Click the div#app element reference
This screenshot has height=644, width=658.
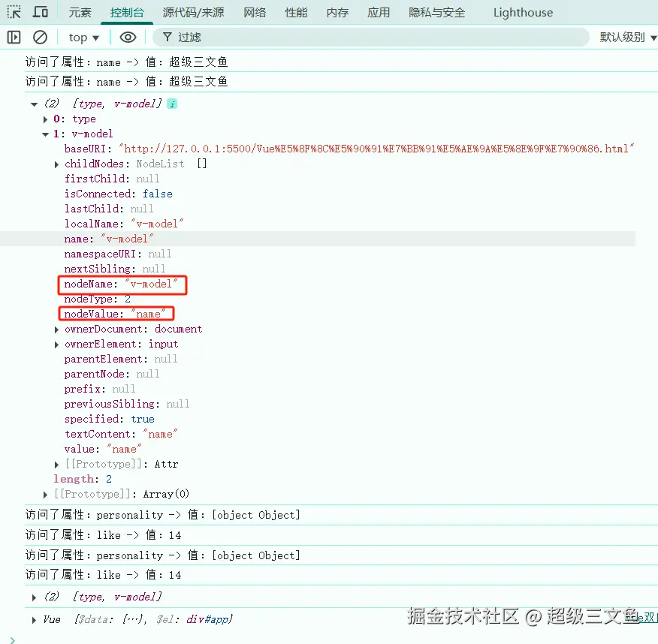(209, 619)
